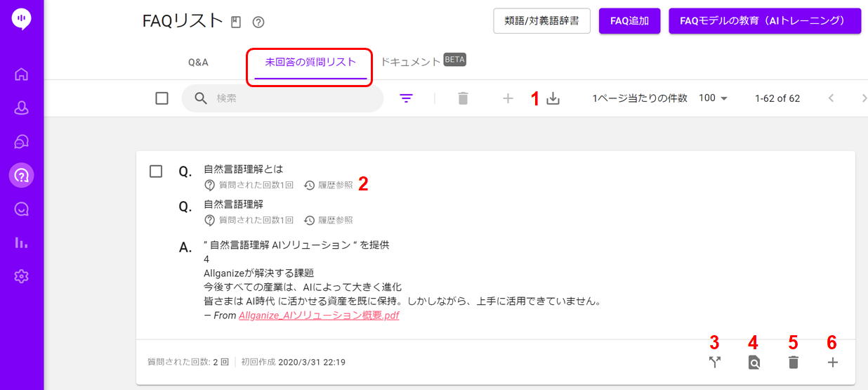The width and height of the screenshot is (868, 390).
Task: Select the FAQ question-mark sidebar icon
Action: [22, 175]
